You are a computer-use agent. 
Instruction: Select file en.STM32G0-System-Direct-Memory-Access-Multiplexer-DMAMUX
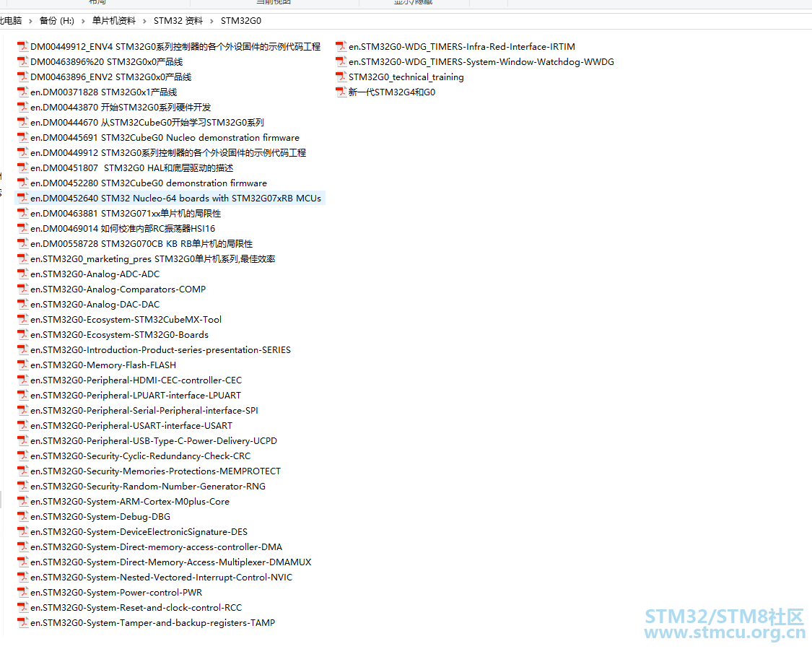164,562
